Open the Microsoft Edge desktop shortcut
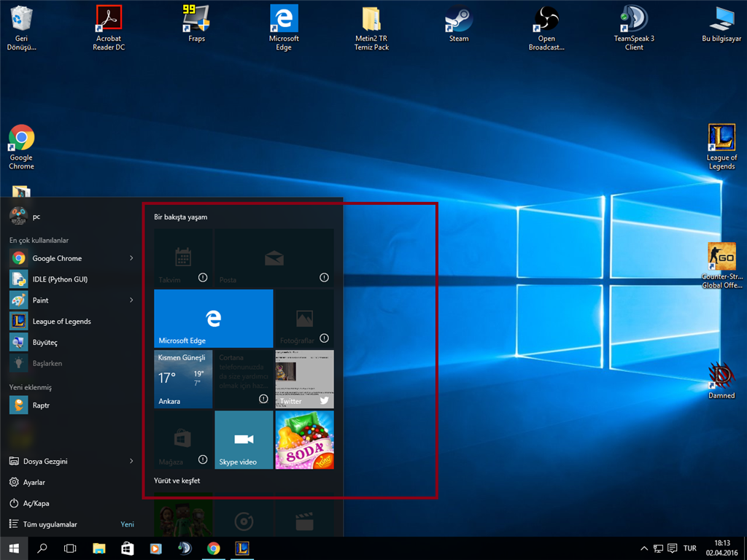 coord(284,28)
